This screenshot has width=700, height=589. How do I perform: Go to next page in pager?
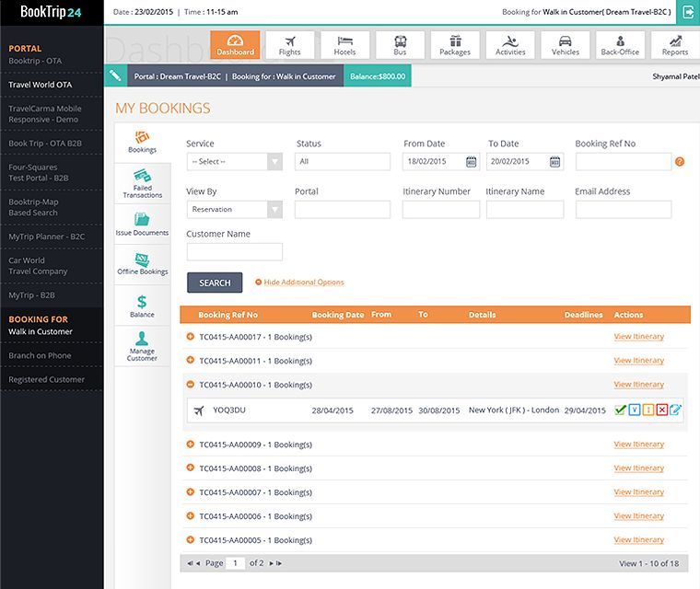(272, 563)
